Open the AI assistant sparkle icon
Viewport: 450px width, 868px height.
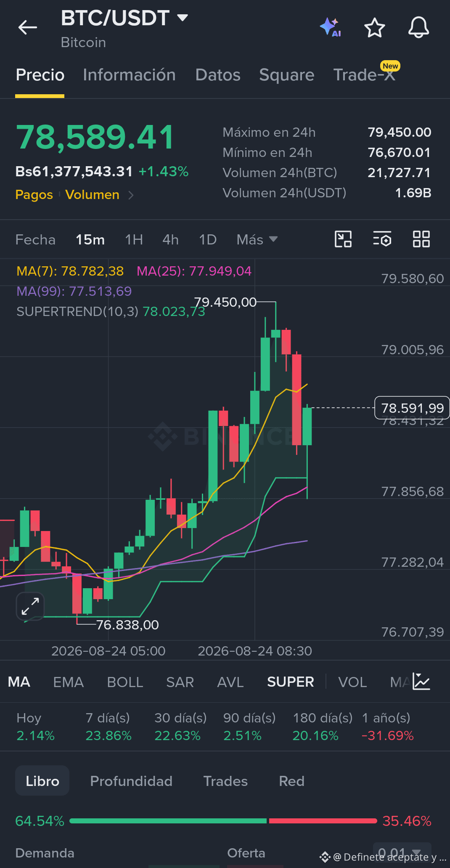[331, 28]
